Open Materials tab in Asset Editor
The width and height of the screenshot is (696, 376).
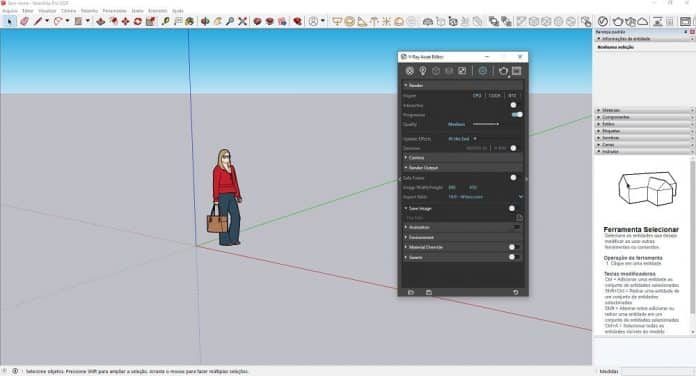coord(410,71)
